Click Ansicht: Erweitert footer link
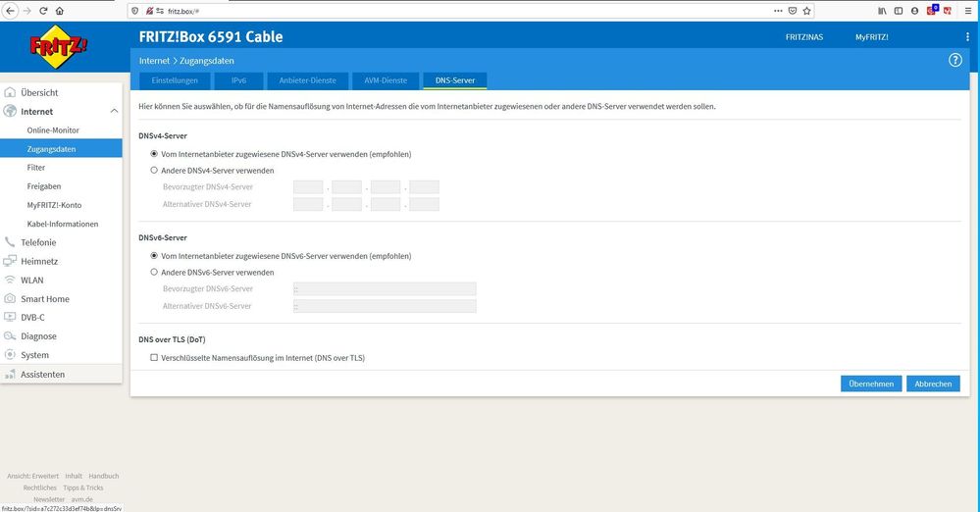 click(x=33, y=476)
